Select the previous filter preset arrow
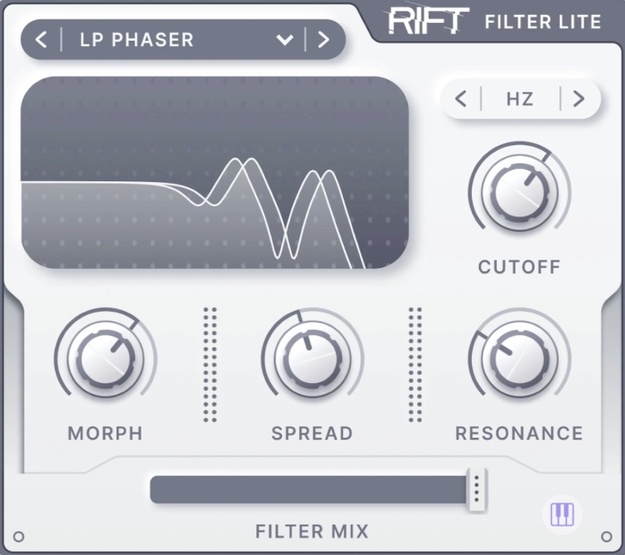Viewport: 625px width, 555px height. pos(41,39)
